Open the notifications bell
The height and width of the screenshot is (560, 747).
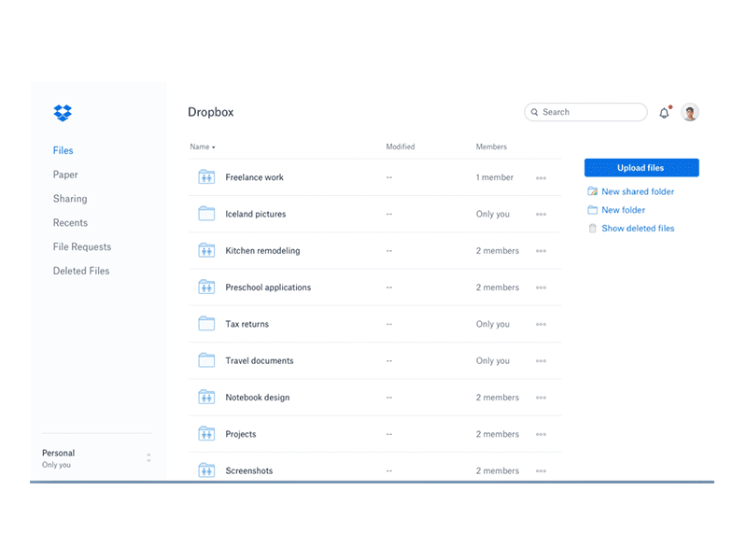tap(665, 112)
